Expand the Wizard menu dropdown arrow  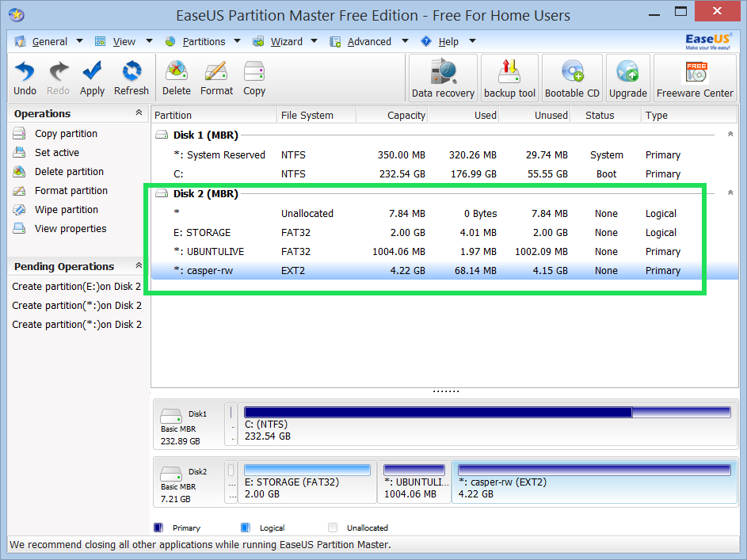pos(314,41)
